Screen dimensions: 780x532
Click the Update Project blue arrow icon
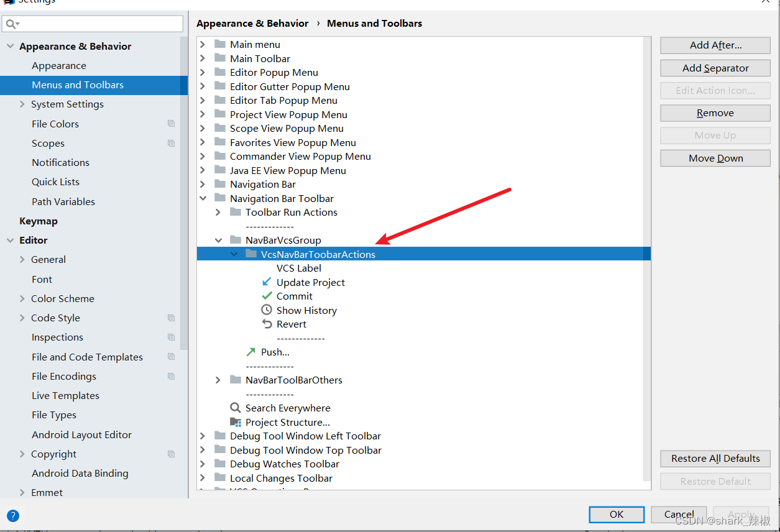pos(267,282)
